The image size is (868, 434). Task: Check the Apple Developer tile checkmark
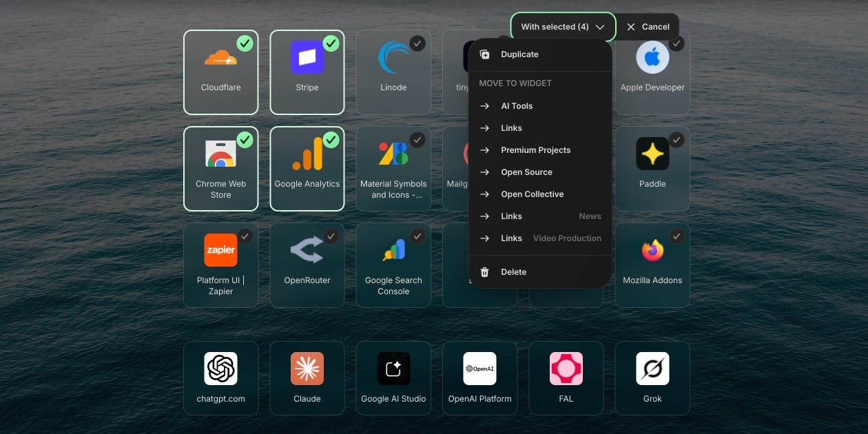click(676, 43)
